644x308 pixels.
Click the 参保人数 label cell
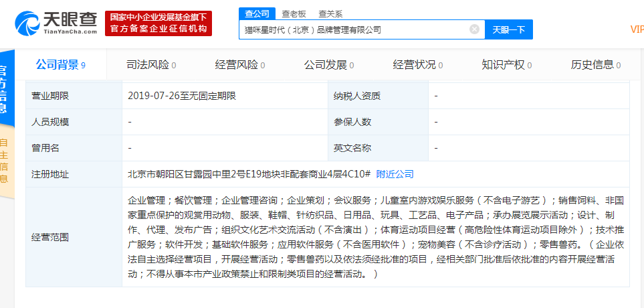(378, 122)
